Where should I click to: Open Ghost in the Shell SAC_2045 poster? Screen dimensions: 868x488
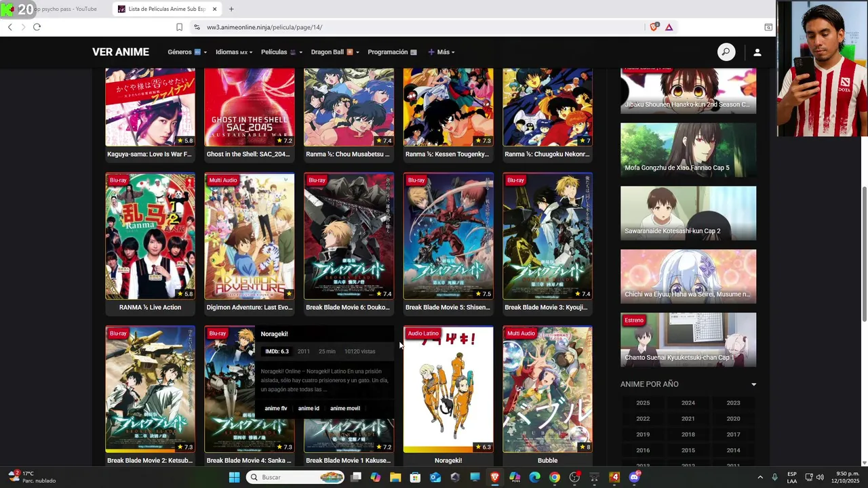tap(250, 107)
